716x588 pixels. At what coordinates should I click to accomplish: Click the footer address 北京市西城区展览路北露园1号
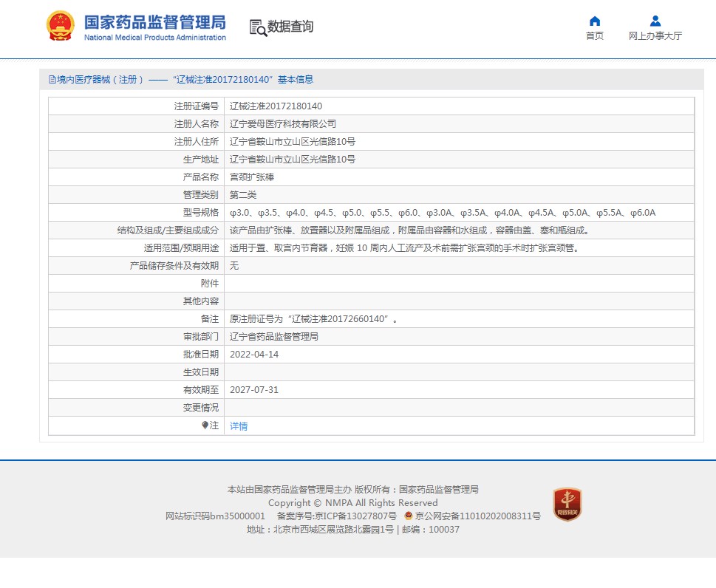tap(333, 530)
